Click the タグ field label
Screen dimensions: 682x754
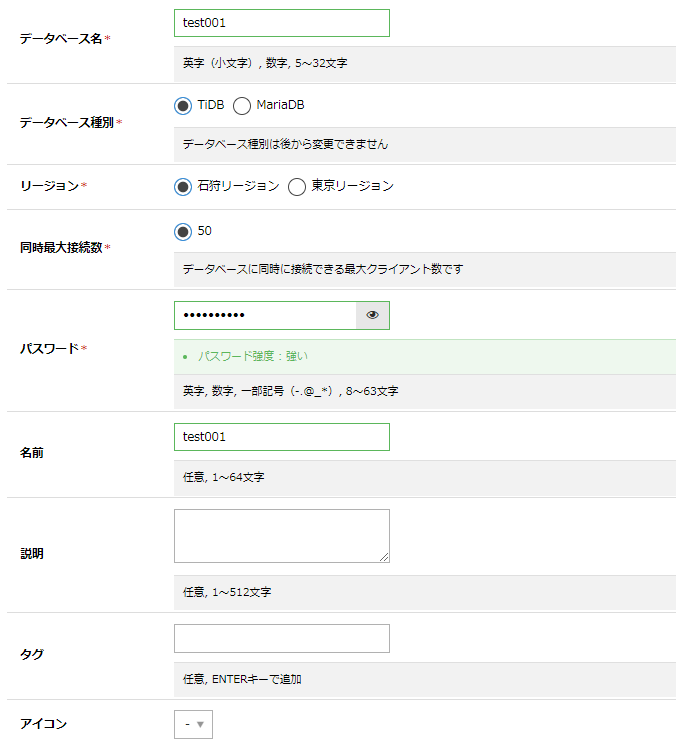click(32, 654)
